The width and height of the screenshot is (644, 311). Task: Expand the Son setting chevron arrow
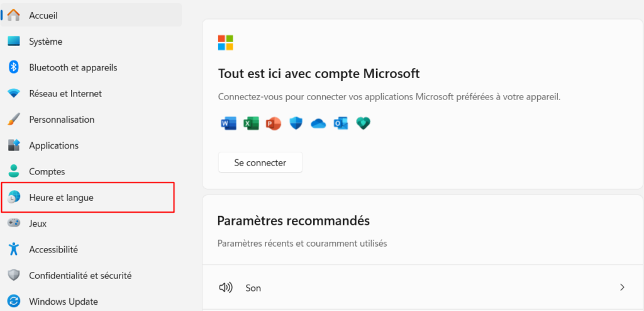point(622,288)
